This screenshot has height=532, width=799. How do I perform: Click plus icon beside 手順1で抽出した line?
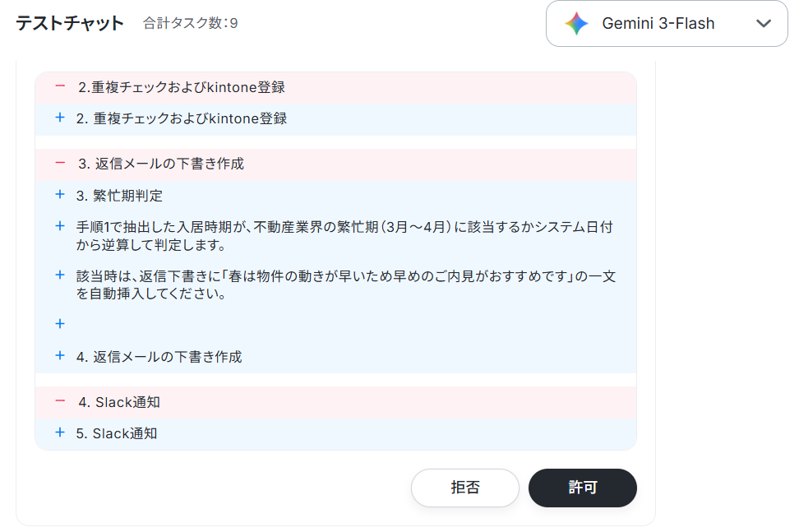(x=60, y=226)
